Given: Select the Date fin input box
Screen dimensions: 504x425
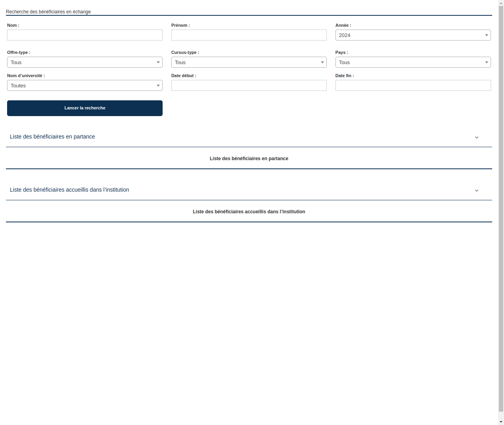Looking at the screenshot, I should [x=413, y=85].
